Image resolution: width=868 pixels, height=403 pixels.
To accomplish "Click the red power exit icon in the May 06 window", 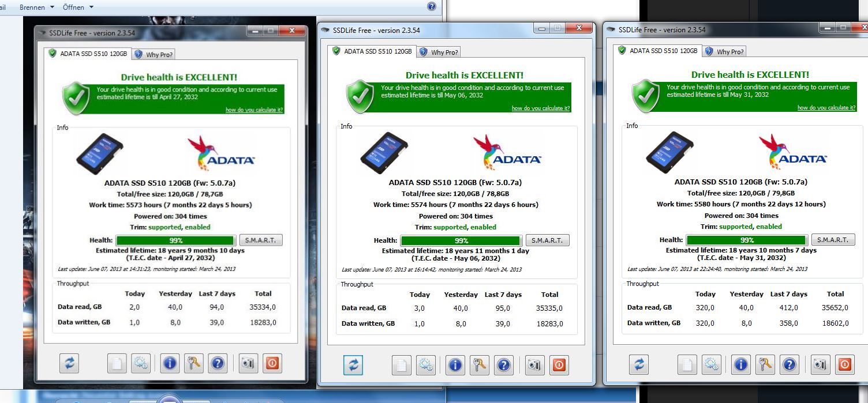I will point(559,365).
